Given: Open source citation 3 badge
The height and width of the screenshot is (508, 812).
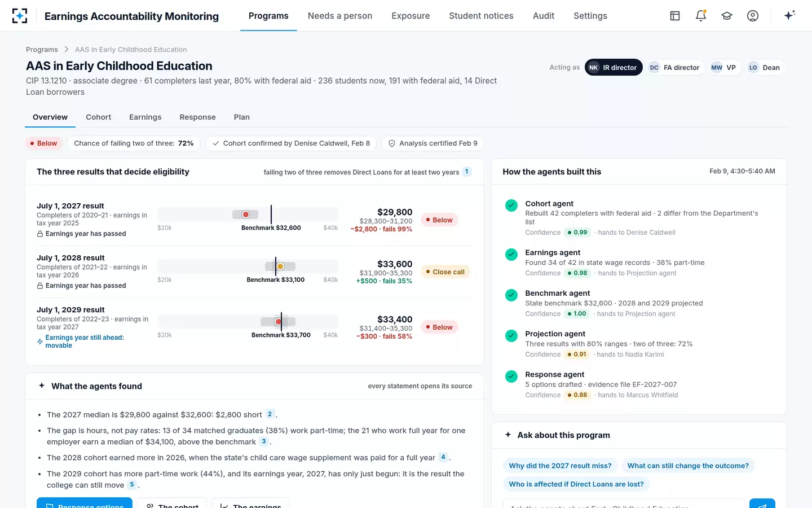Looking at the screenshot, I should 264,441.
